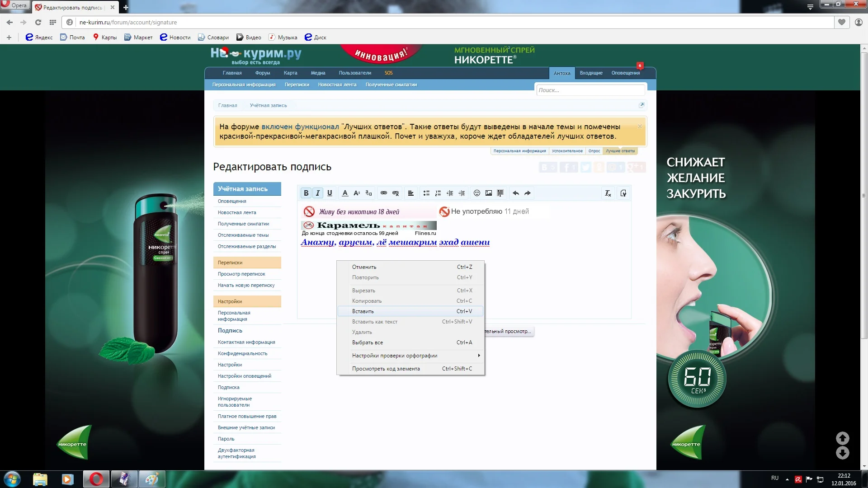The width and height of the screenshot is (868, 488).
Task: Increase indent using the toolbar
Action: [x=462, y=193]
